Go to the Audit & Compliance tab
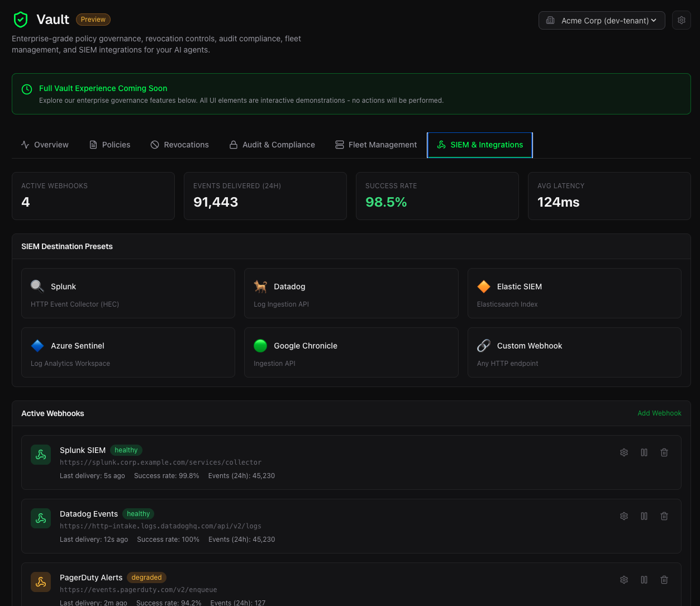Screen dimensions: 700x606 tap(272, 145)
